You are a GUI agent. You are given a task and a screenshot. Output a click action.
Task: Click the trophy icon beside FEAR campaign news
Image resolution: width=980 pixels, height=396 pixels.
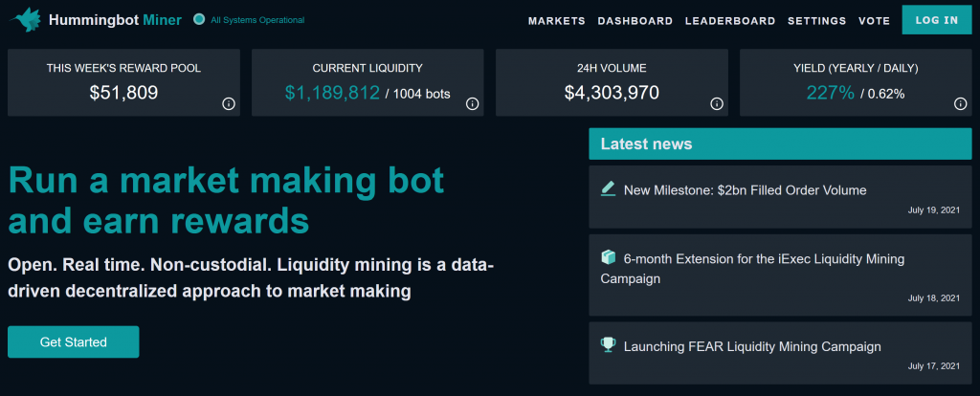(x=608, y=344)
